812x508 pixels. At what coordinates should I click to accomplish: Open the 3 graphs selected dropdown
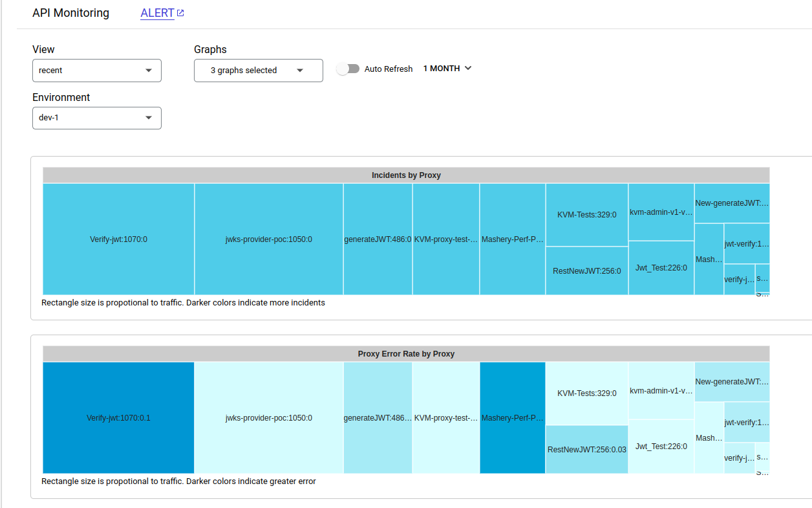click(x=259, y=71)
